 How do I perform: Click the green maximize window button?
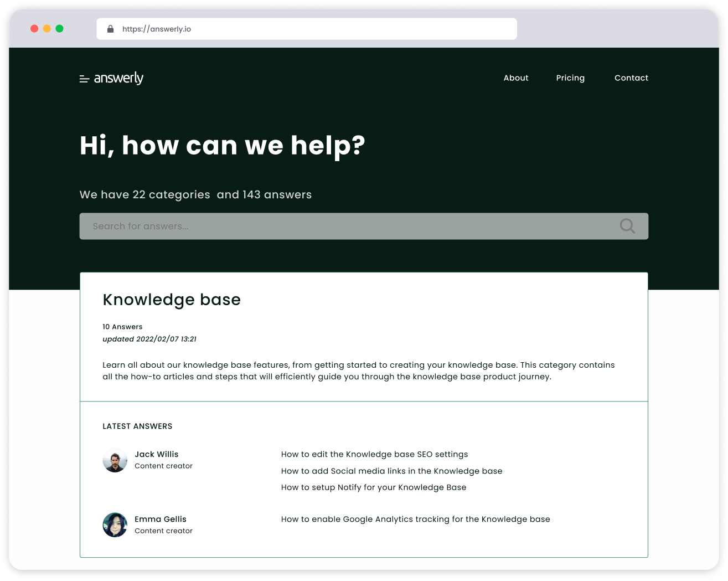(x=60, y=29)
